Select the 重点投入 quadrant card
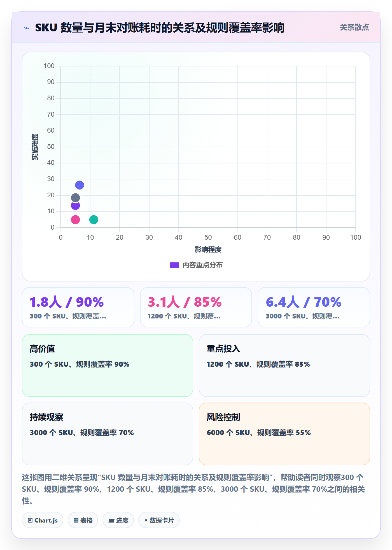Image resolution: width=392 pixels, height=550 pixels. pos(284,366)
